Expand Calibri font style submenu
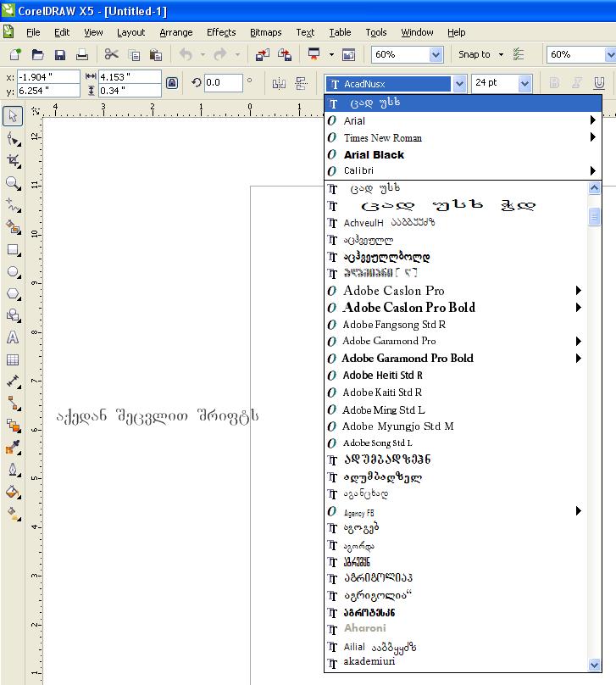Image resolution: width=616 pixels, height=685 pixels. [x=592, y=170]
